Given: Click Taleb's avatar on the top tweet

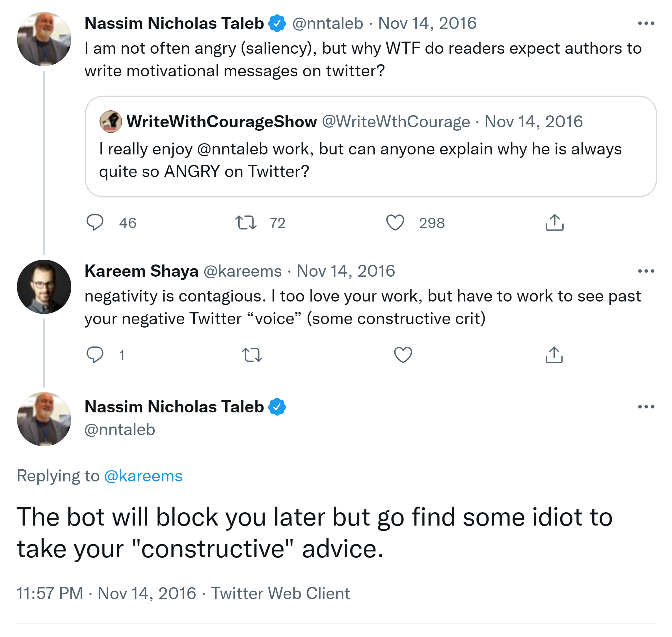Looking at the screenshot, I should tap(44, 39).
